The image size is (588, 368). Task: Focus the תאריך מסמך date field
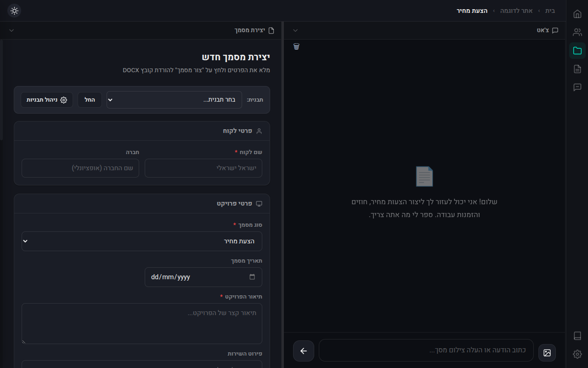click(x=204, y=277)
